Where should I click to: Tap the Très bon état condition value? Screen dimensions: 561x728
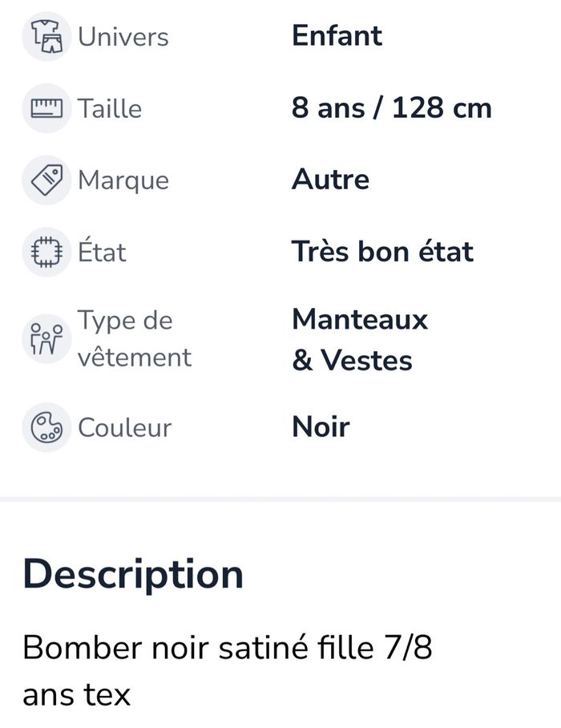click(x=382, y=252)
